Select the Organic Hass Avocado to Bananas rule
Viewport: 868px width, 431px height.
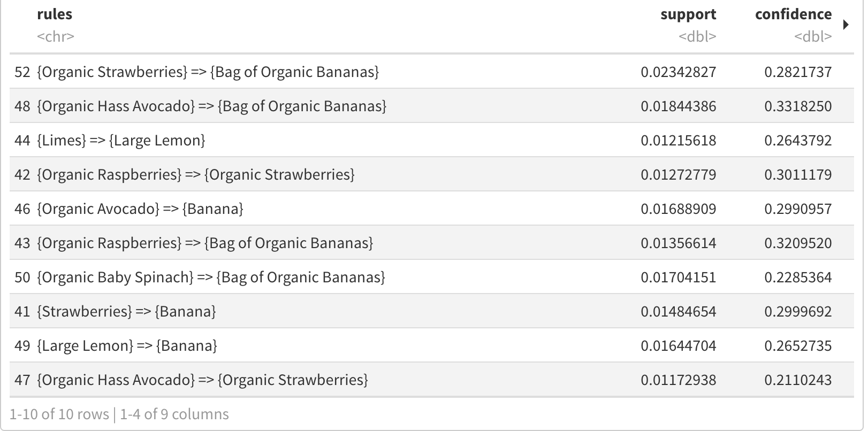[x=431, y=106]
